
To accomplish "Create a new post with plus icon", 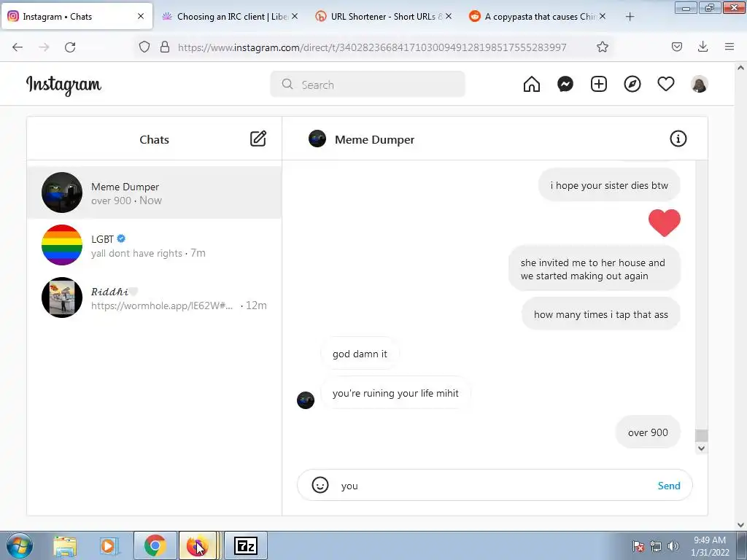I will point(599,85).
